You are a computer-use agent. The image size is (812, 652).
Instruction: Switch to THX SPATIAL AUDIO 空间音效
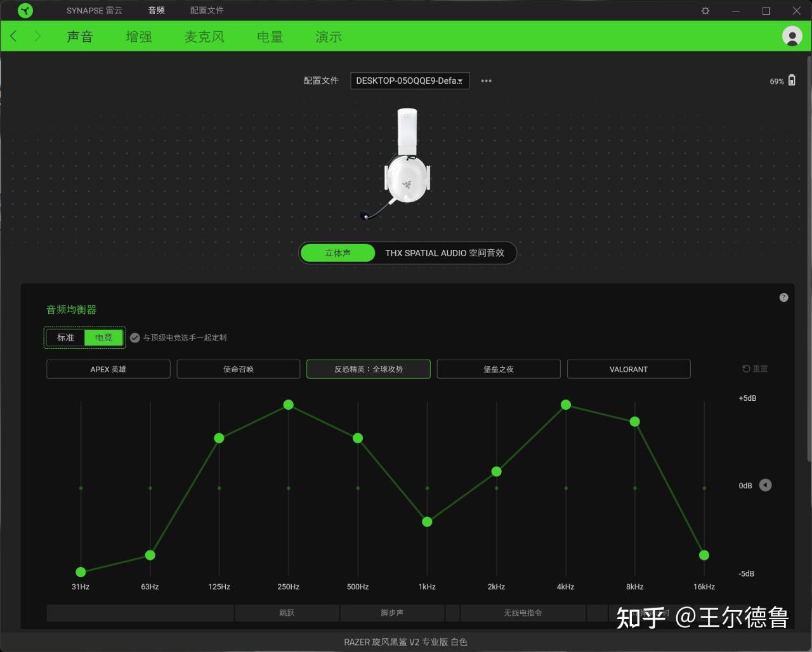pyautogui.click(x=445, y=253)
